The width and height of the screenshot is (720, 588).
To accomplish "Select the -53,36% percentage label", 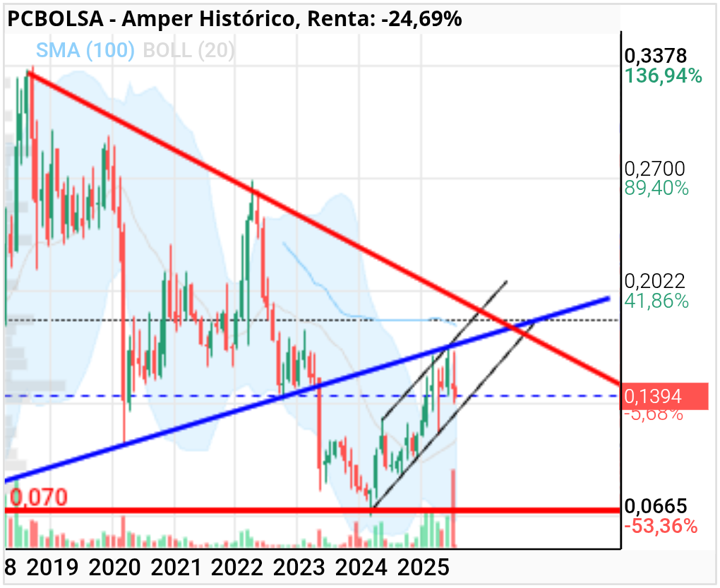I will [x=661, y=526].
